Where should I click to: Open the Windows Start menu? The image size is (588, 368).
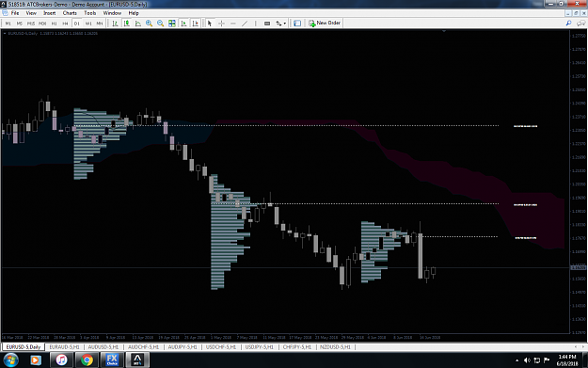10,360
